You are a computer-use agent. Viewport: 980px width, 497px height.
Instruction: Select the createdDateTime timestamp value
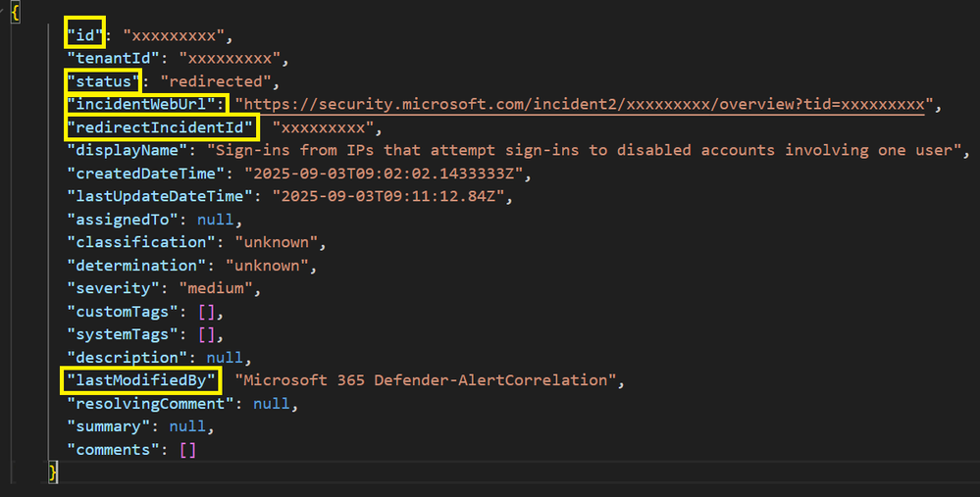pyautogui.click(x=384, y=174)
